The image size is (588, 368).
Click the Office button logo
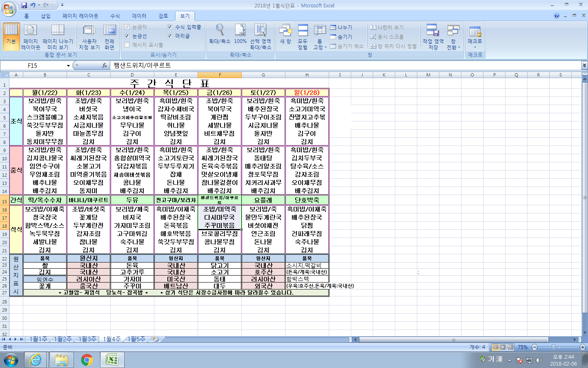8,8
